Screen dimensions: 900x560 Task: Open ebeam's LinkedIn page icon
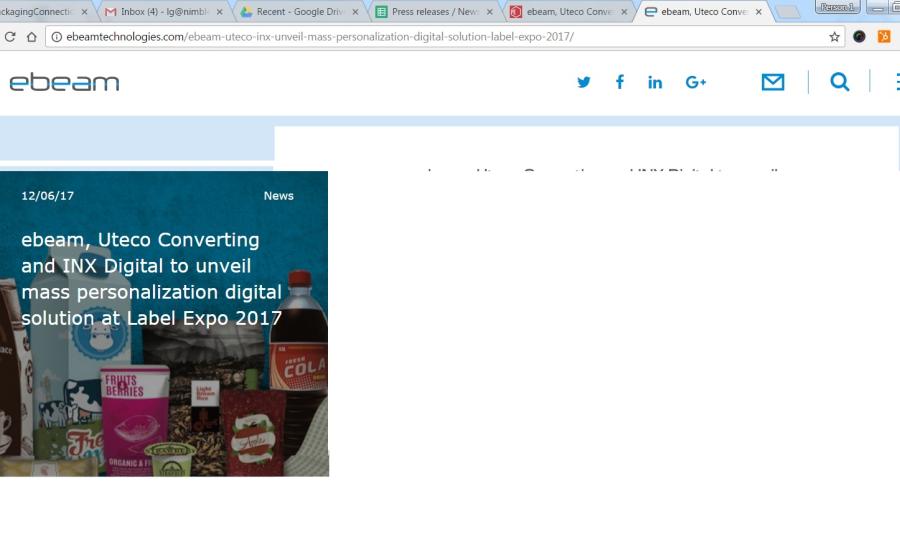(655, 83)
